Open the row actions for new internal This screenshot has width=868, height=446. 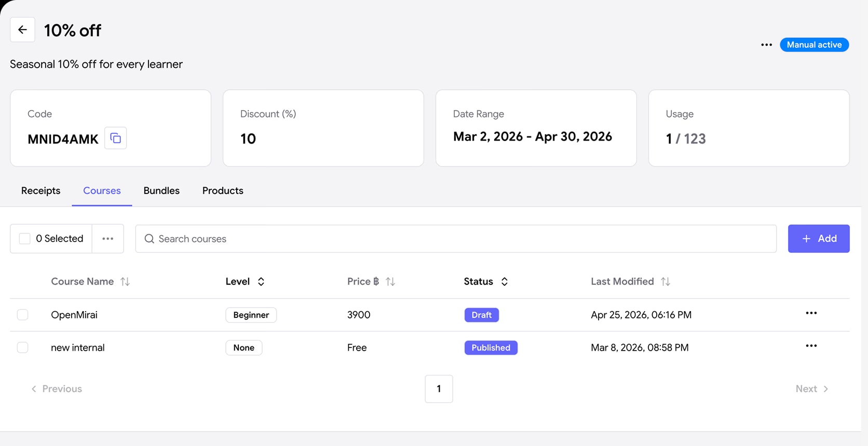pyautogui.click(x=811, y=346)
